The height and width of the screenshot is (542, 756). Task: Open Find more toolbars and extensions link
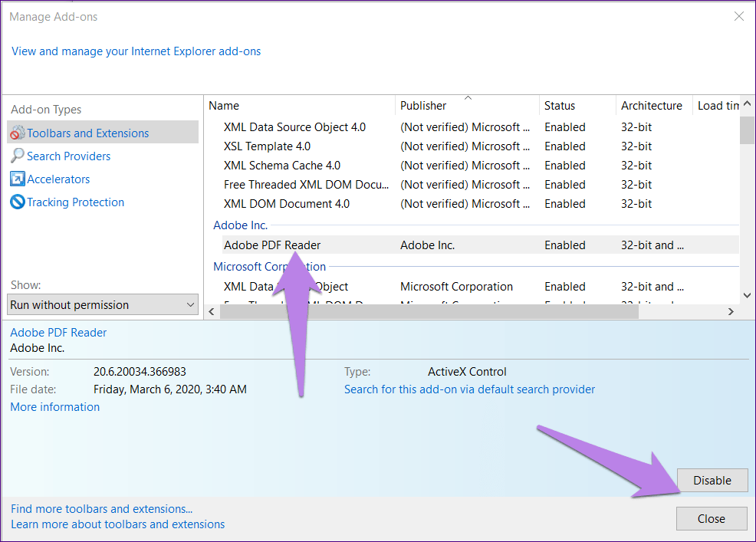pos(101,509)
